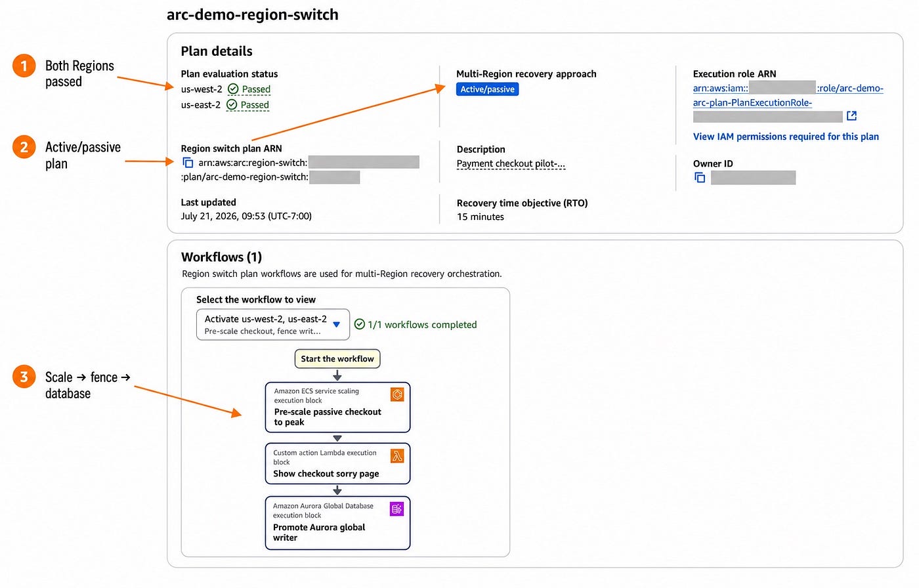919x588 pixels.
Task: Click the Execution role ARN label
Action: pyautogui.click(x=735, y=74)
